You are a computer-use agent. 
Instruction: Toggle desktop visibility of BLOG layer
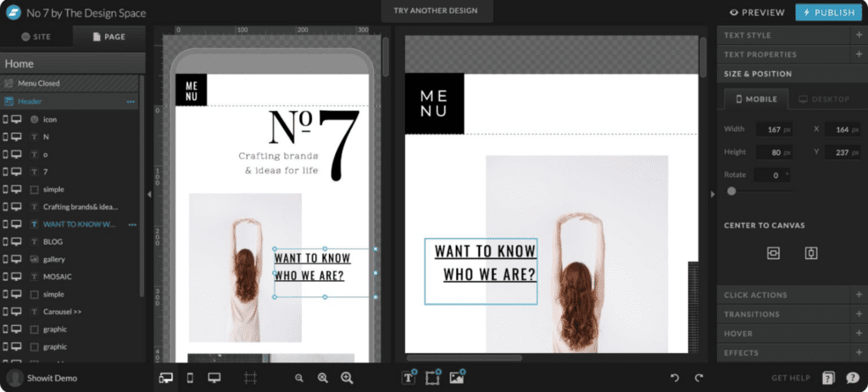pos(17,241)
